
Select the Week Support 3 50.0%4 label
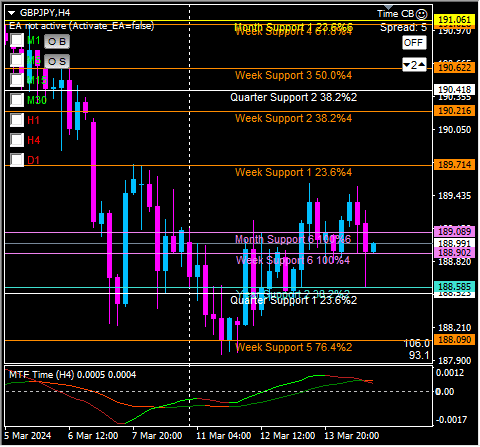pos(293,75)
